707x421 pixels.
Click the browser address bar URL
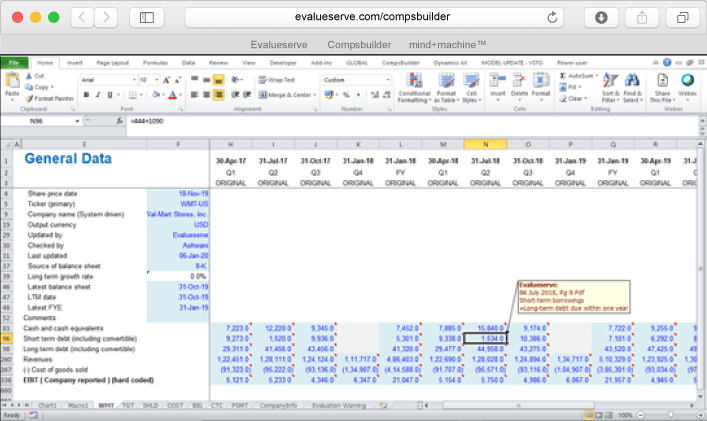point(372,17)
